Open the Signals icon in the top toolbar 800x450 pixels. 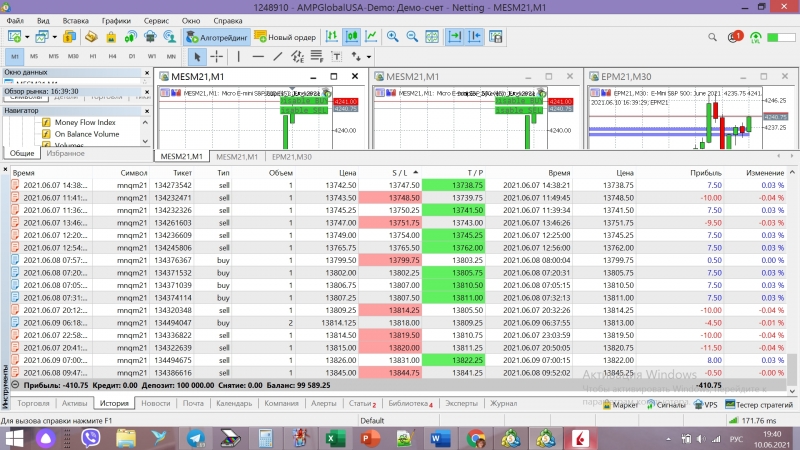[x=131, y=37]
